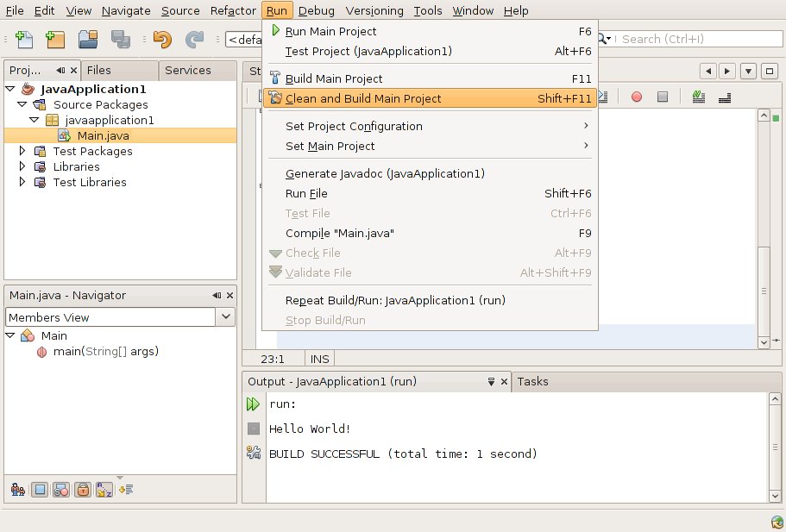Click the Comment code icon in editor toolbar
The width and height of the screenshot is (786, 532).
698,97
